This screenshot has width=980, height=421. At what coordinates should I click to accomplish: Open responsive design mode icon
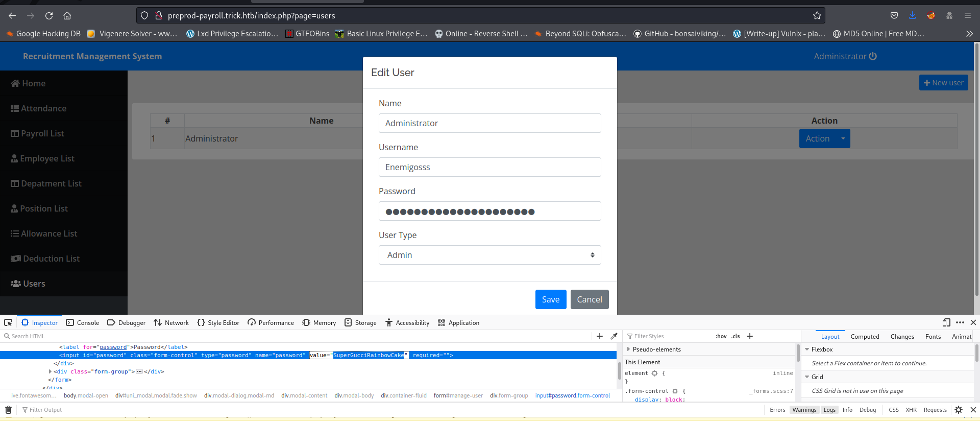click(x=946, y=322)
